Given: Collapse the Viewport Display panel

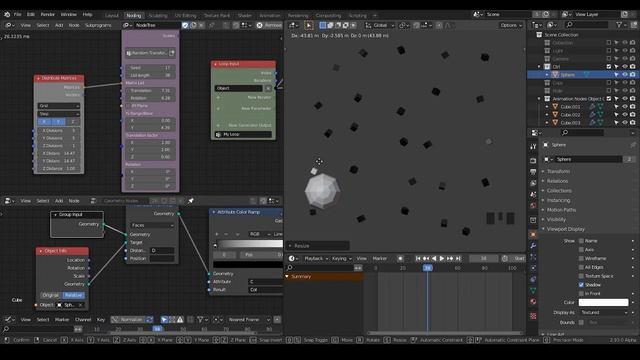Looking at the screenshot, I should click(565, 229).
